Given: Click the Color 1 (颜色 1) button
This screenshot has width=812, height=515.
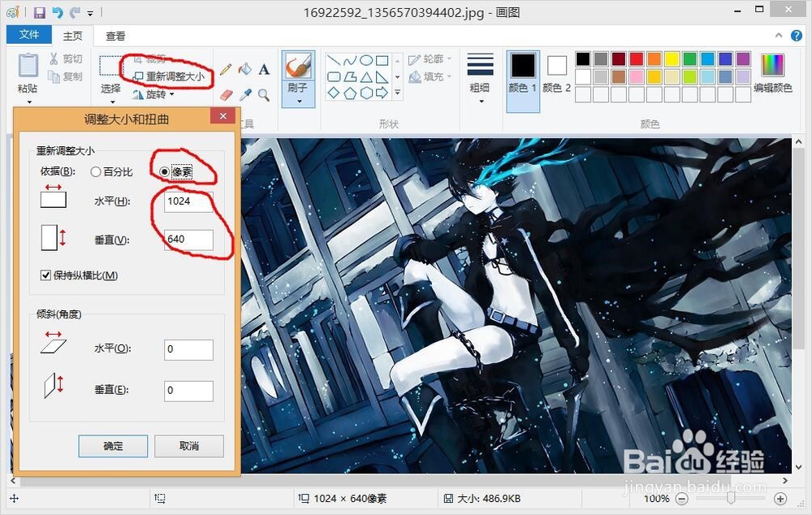Looking at the screenshot, I should (x=523, y=81).
